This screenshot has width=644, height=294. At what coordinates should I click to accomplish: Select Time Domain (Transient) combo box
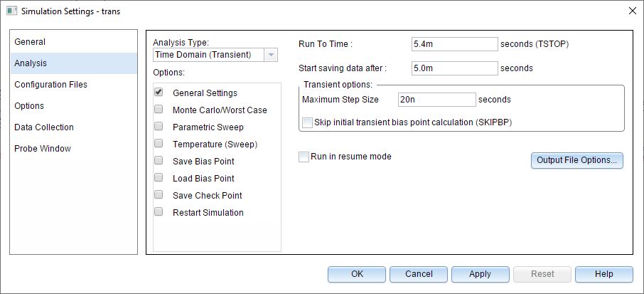(215, 55)
